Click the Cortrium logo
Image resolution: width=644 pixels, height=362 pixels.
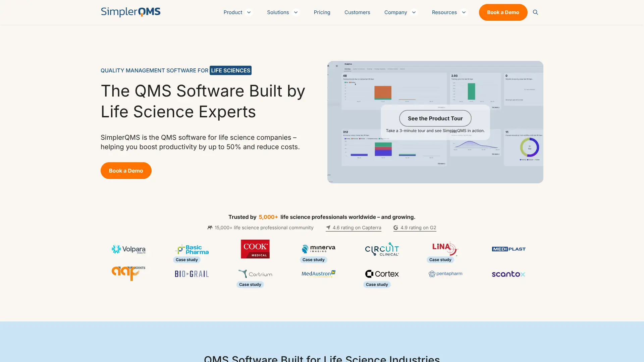click(x=255, y=274)
